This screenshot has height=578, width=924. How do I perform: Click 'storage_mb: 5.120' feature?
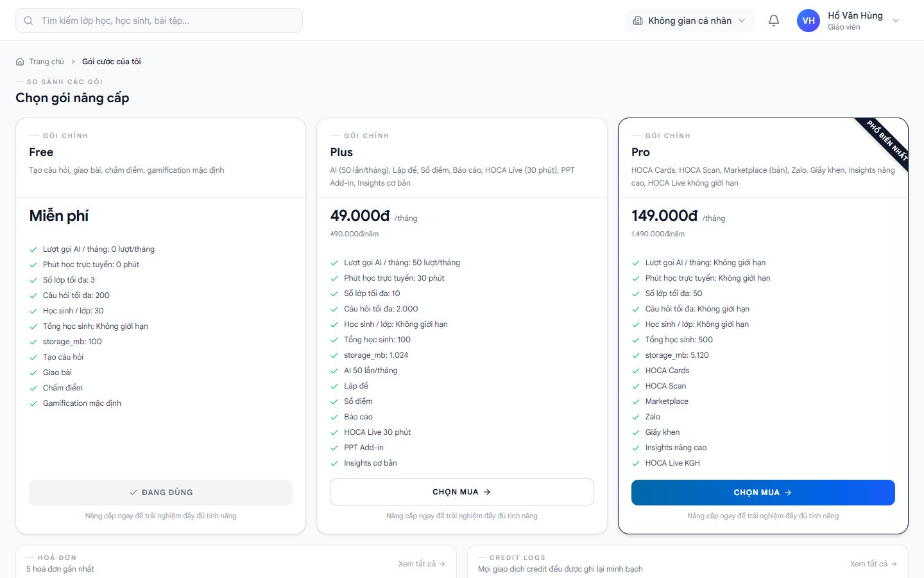pos(677,355)
